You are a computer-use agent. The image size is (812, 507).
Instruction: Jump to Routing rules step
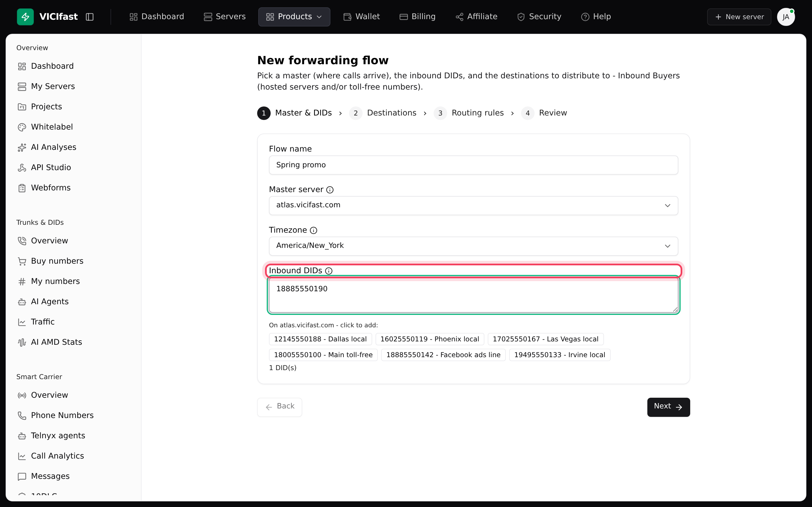point(469,113)
